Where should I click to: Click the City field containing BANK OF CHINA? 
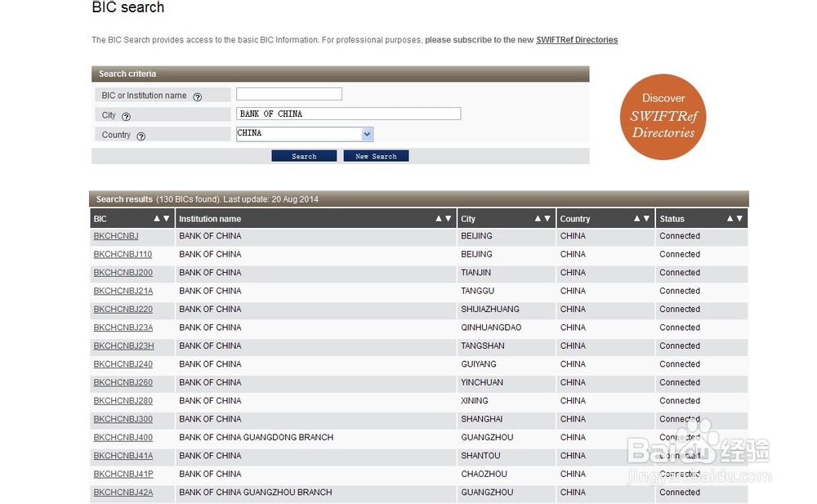tap(349, 114)
